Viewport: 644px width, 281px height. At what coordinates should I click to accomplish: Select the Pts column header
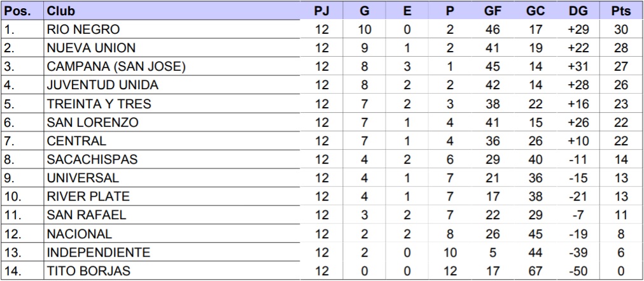click(621, 11)
